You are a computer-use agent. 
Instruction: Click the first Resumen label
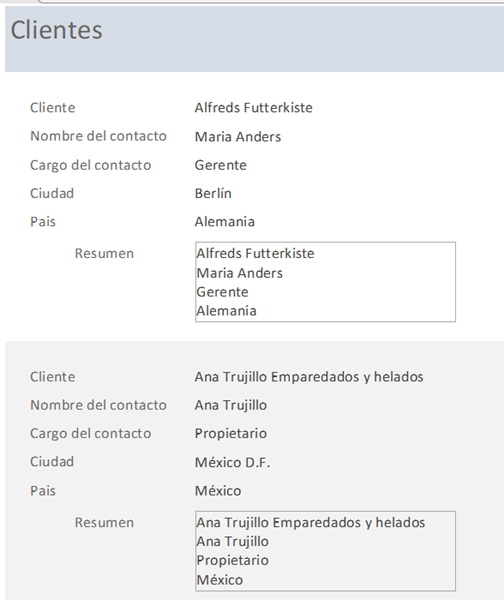click(104, 253)
